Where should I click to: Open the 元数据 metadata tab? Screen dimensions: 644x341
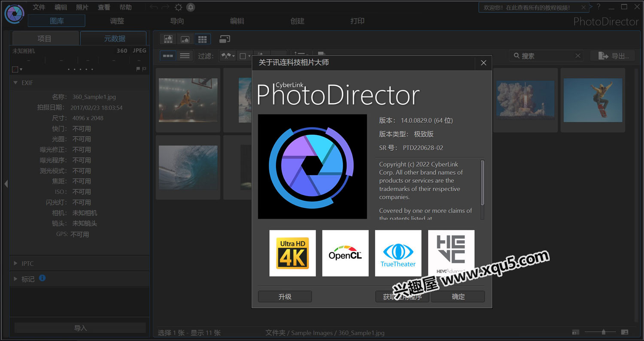click(x=114, y=38)
